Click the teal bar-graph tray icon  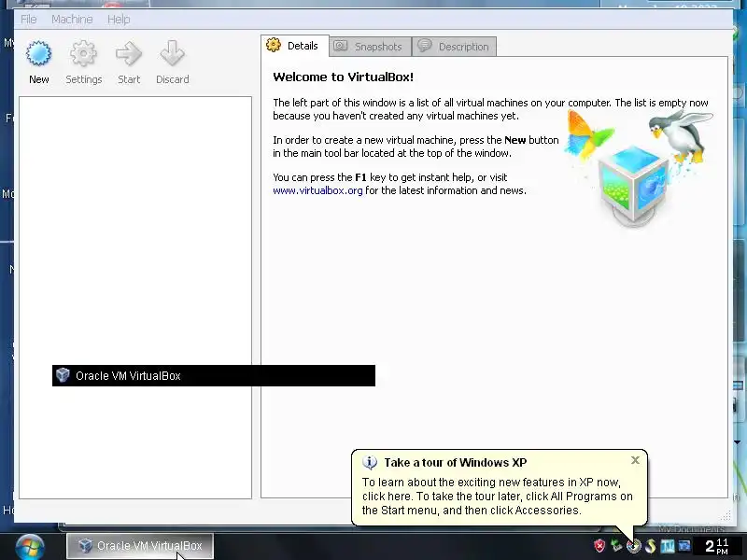pos(668,546)
